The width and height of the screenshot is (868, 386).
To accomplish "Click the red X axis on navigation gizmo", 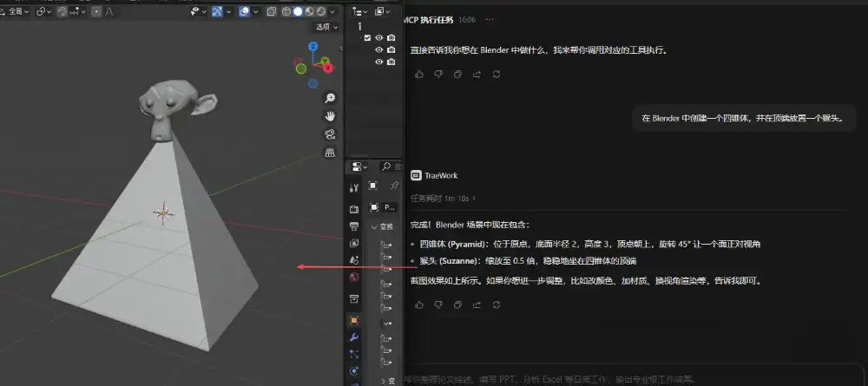I will 328,68.
